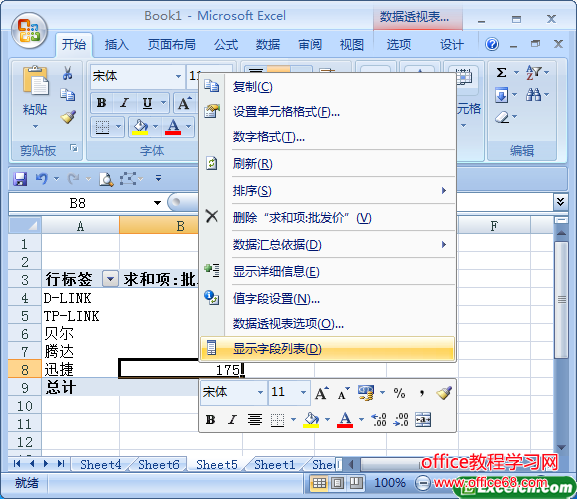Open the Name Box dropdown arrow
Screen dimensions: 577x499
[x=157, y=203]
